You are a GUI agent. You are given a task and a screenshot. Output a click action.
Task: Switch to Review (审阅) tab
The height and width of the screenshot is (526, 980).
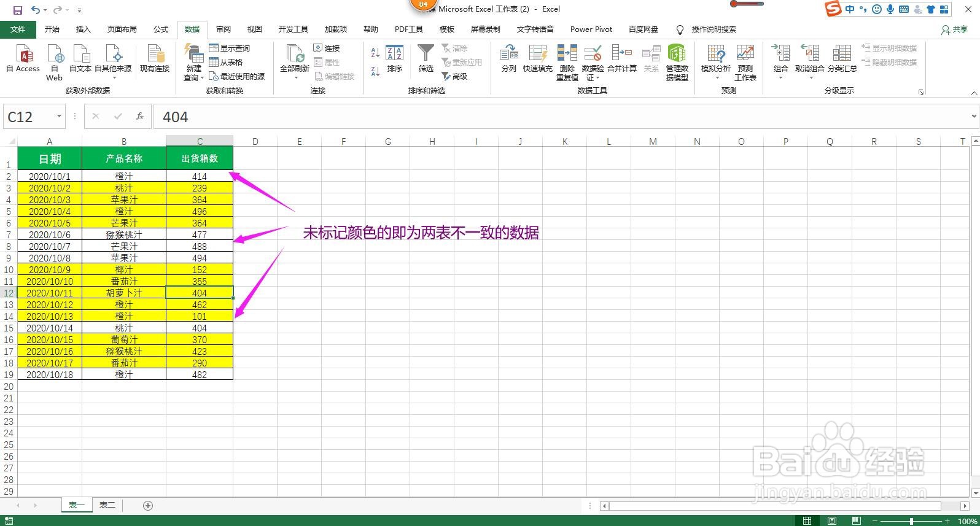[224, 29]
